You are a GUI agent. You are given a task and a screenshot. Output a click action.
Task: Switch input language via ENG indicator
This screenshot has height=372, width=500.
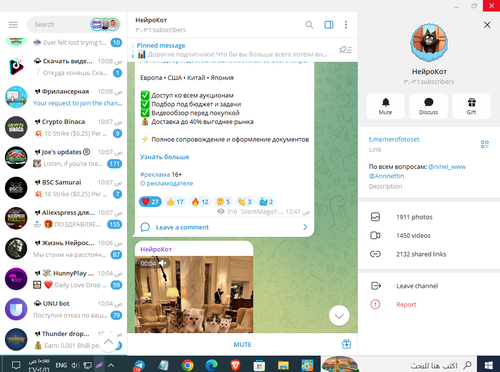[x=61, y=365]
